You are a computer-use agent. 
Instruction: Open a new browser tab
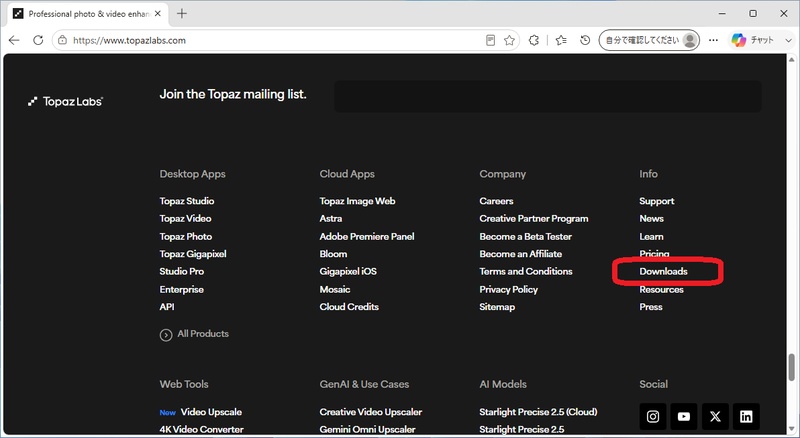[182, 14]
